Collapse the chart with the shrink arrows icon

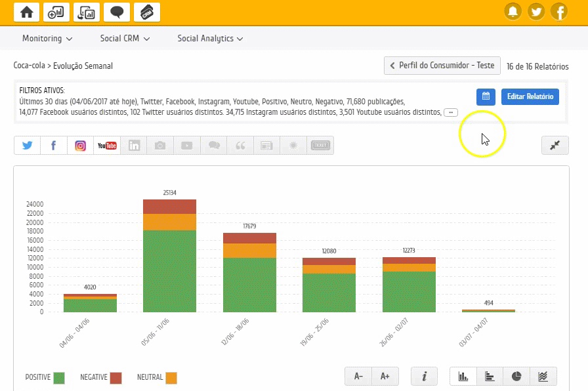pyautogui.click(x=555, y=146)
